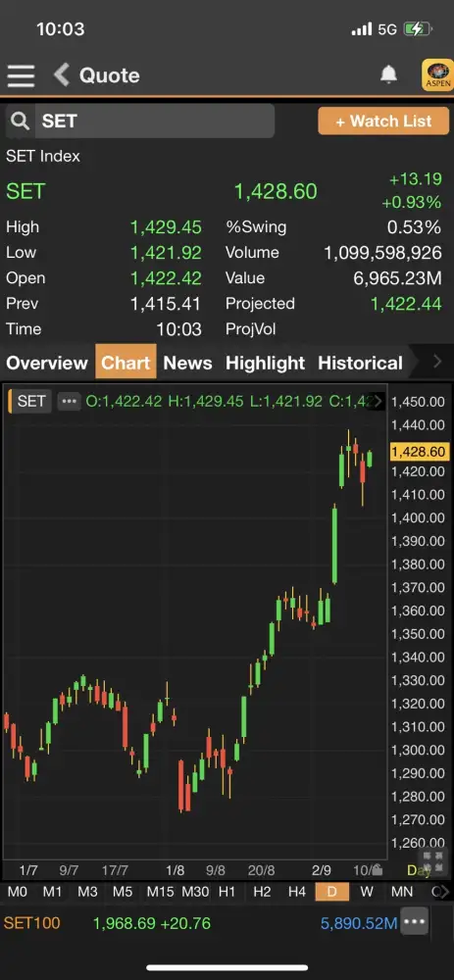Tap the cellular signal bars in status bar
This screenshot has height=980, width=454.
click(x=362, y=29)
